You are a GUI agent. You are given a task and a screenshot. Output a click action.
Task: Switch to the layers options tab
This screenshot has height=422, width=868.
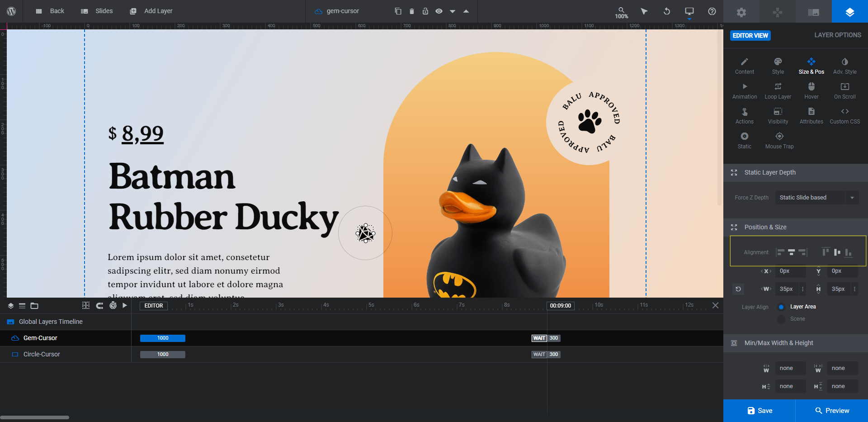850,12
